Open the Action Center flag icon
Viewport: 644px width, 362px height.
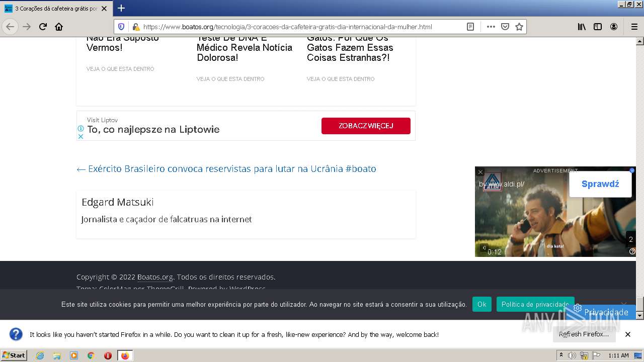pyautogui.click(x=596, y=356)
